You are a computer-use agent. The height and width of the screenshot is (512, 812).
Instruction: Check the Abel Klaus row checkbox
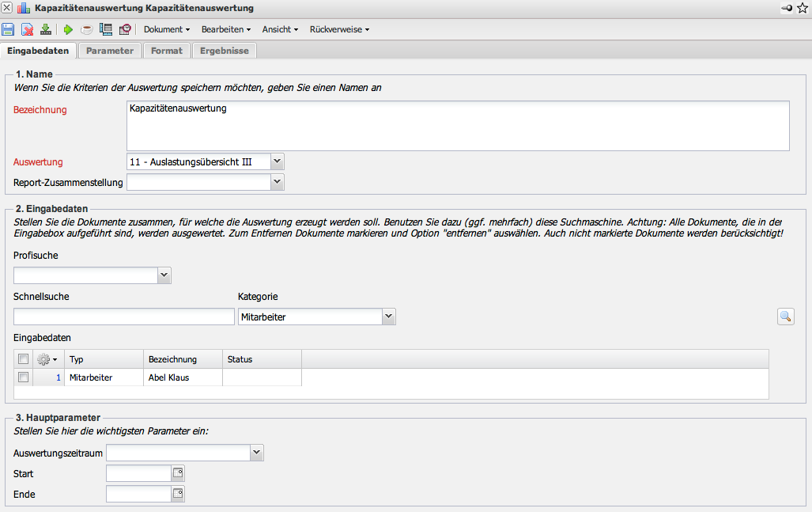pyautogui.click(x=23, y=377)
